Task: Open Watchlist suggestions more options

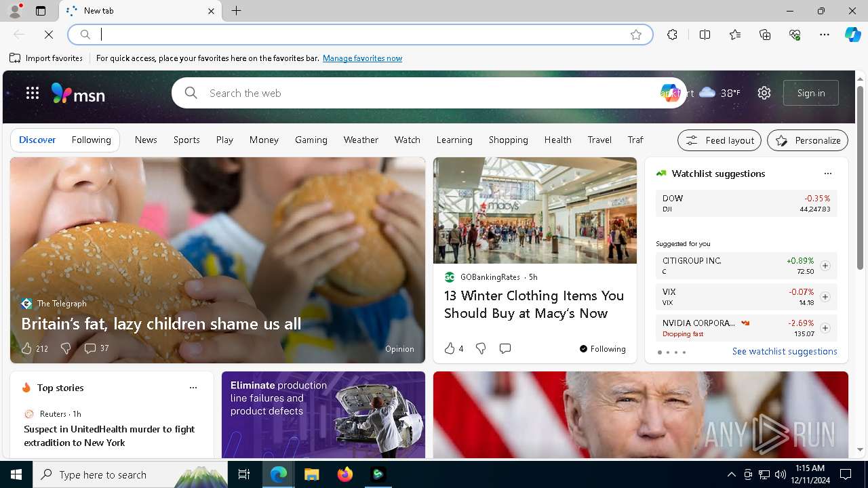Action: (827, 174)
